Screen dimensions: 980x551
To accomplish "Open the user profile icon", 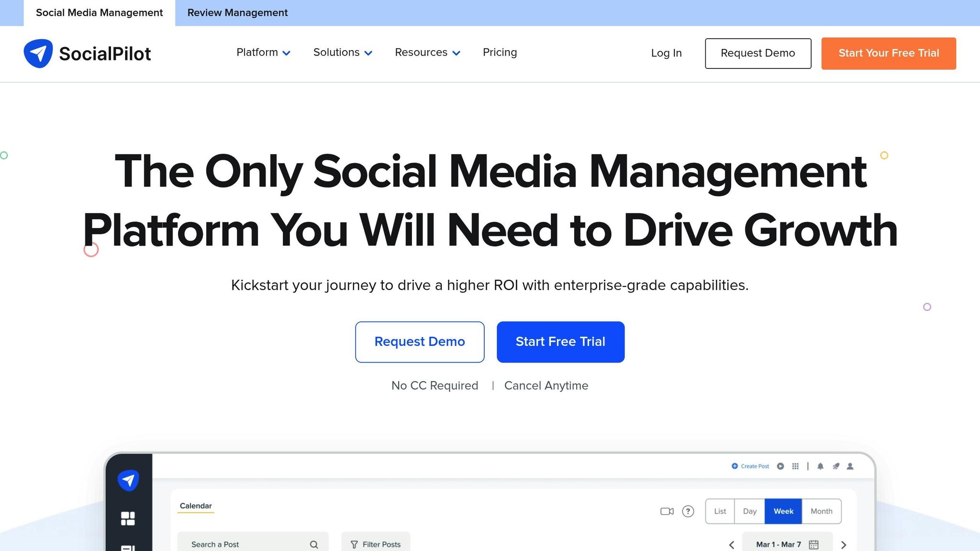I will 850,466.
